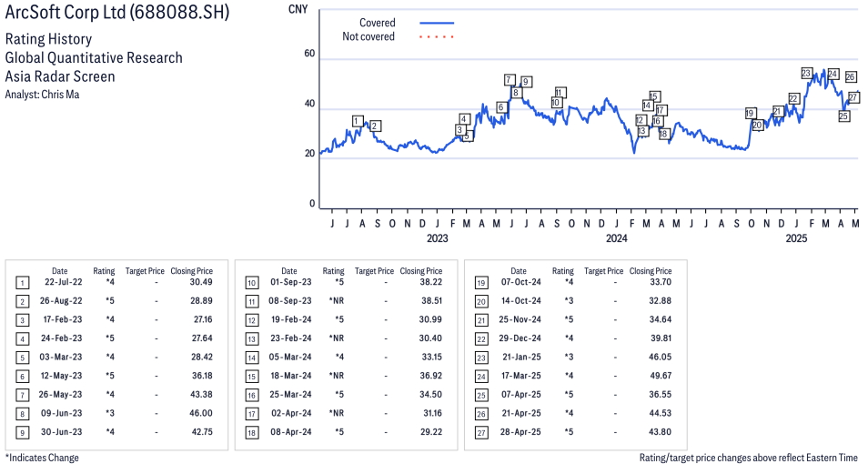Click the row number 3 box in table
868x464 pixels.
coord(22,320)
